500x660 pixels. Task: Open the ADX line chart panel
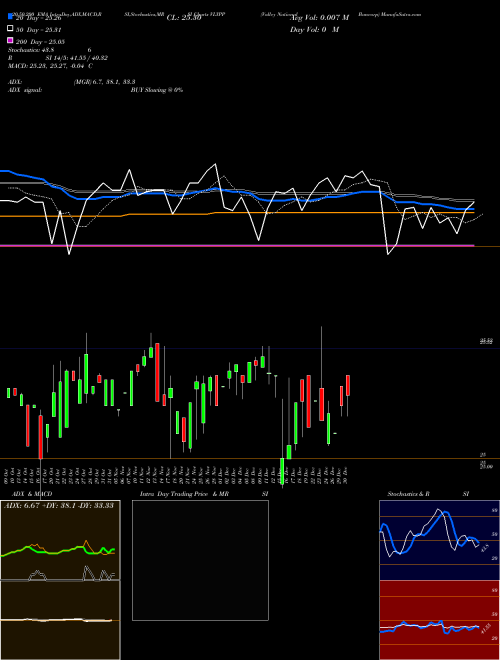pyautogui.click(x=60, y=540)
